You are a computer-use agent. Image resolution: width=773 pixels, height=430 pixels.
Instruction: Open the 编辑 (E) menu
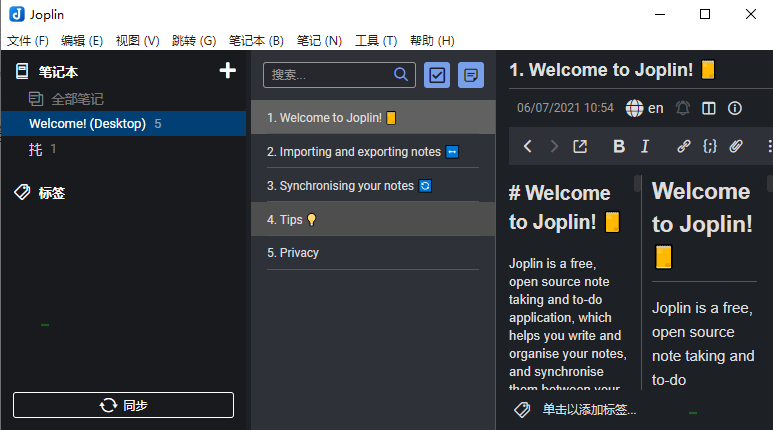coord(82,40)
